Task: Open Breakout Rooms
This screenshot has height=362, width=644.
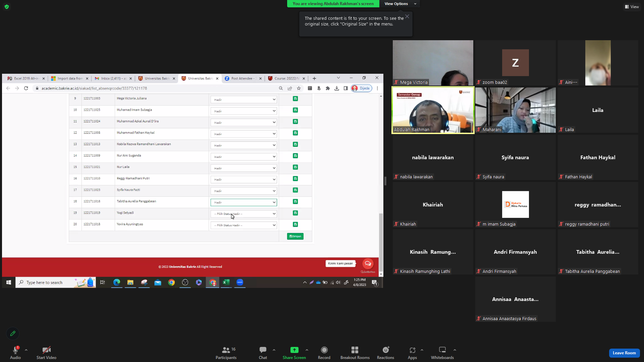Action: 355,353
